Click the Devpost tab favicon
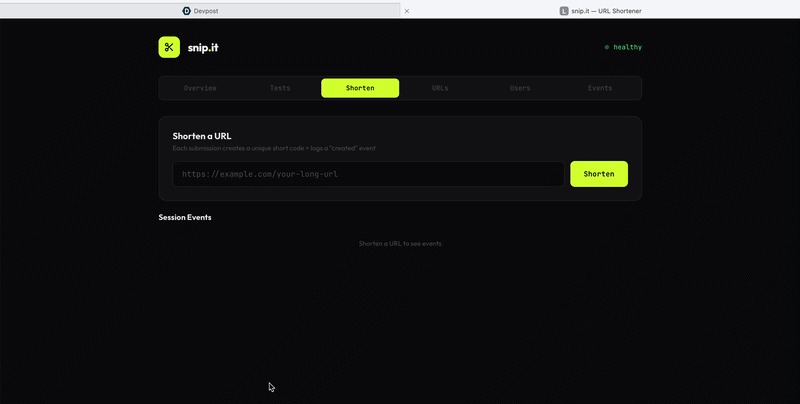Viewport: 800px width, 404px height. (x=187, y=11)
